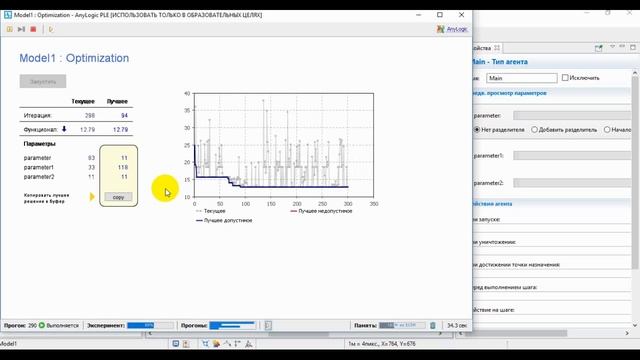
Task: Select the Добавить разделитель radio button
Action: pos(534,129)
